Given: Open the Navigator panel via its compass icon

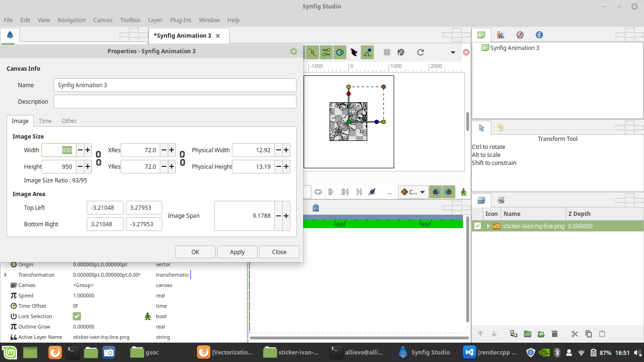Looking at the screenshot, I should coord(520,35).
